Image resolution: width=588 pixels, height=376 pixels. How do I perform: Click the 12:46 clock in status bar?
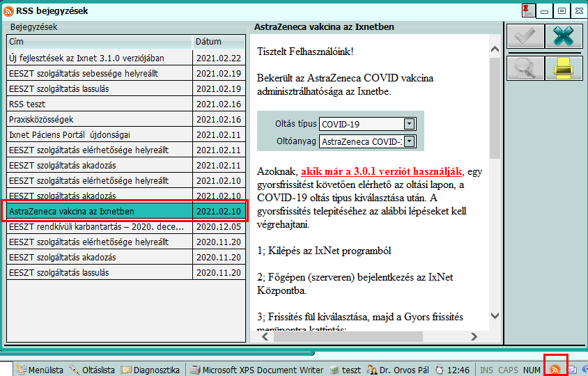tap(453, 370)
